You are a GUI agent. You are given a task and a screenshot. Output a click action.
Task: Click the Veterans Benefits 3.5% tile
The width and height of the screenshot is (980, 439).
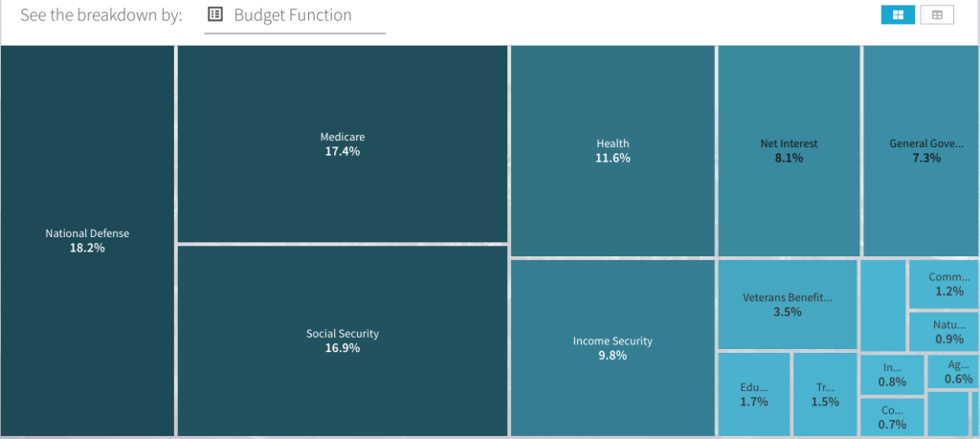(x=787, y=304)
